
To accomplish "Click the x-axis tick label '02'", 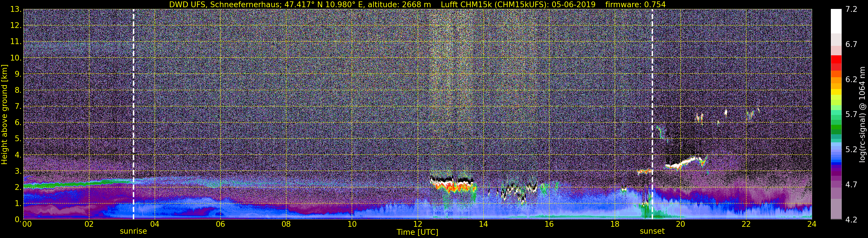I will pyautogui.click(x=89, y=224).
